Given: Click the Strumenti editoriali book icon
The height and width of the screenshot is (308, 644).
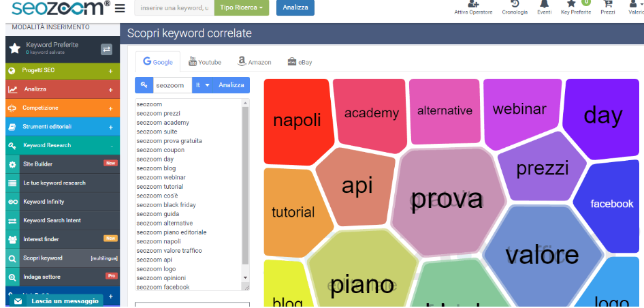Looking at the screenshot, I should pos(12,127).
